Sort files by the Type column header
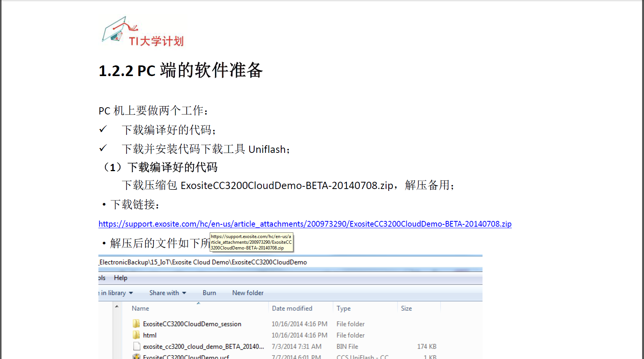The height and width of the screenshot is (359, 644). click(x=343, y=308)
